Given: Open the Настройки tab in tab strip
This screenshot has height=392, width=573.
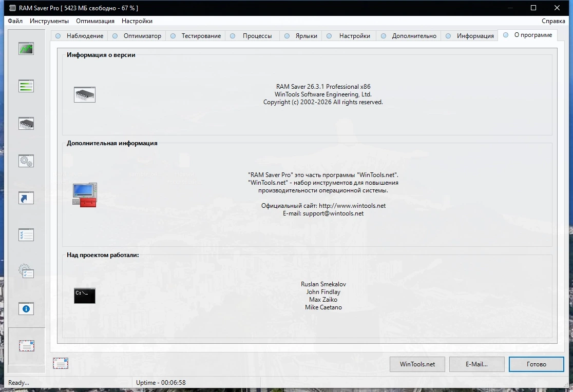Looking at the screenshot, I should pyautogui.click(x=349, y=36).
